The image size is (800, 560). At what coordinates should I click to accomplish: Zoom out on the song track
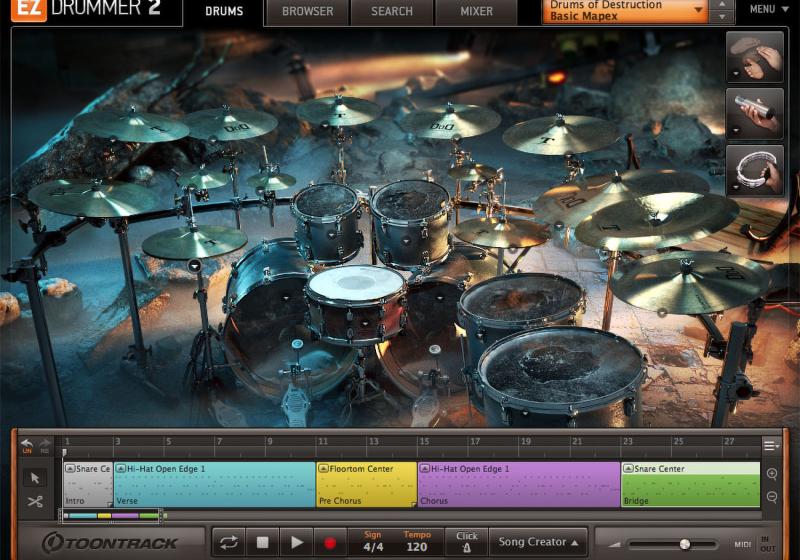772,496
